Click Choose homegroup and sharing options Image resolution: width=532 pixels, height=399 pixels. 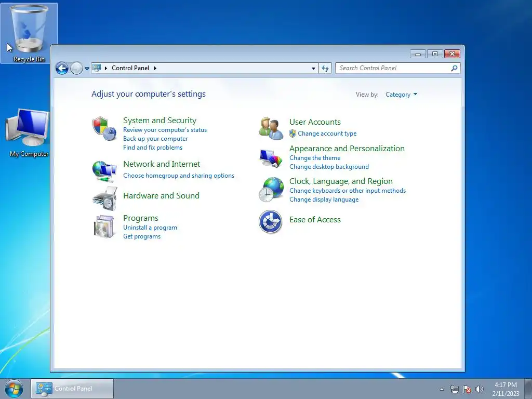179,176
